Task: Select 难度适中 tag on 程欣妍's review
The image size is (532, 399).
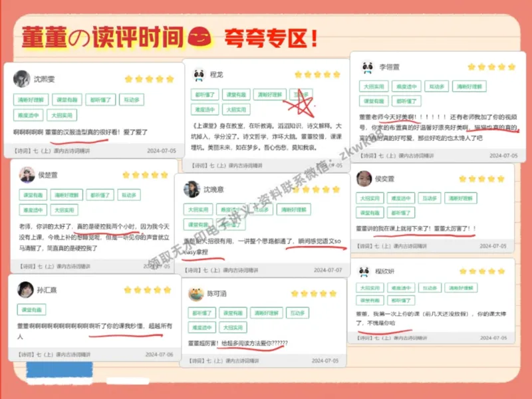Action: pos(401,288)
